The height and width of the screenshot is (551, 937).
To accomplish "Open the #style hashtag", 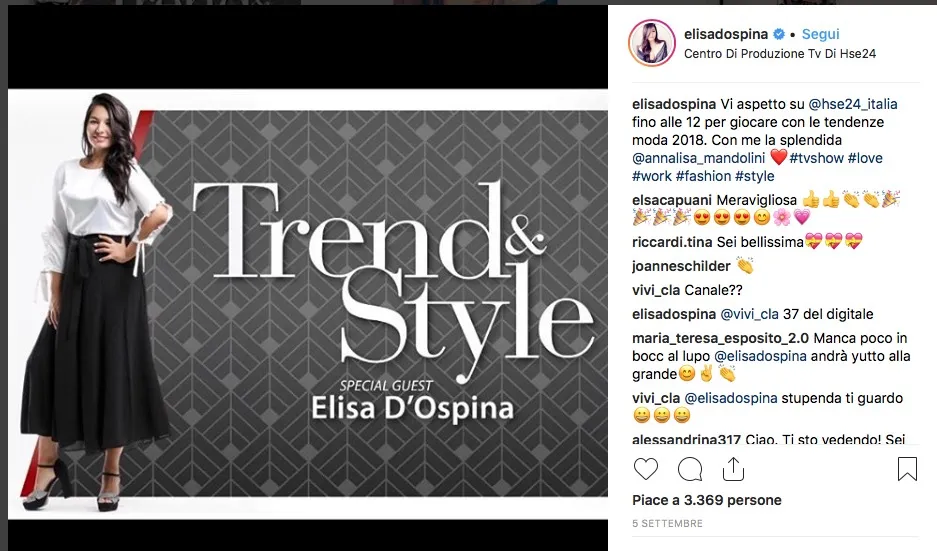I will (755, 176).
